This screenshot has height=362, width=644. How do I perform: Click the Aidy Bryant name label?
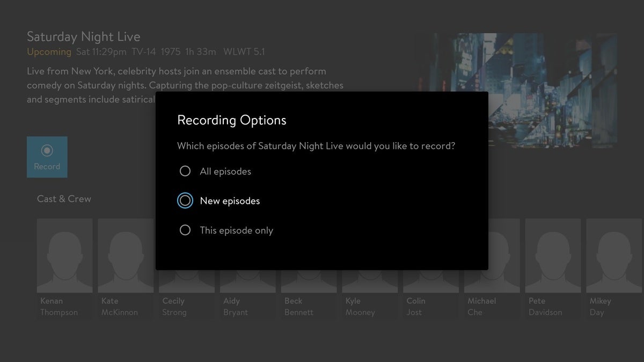pyautogui.click(x=236, y=307)
